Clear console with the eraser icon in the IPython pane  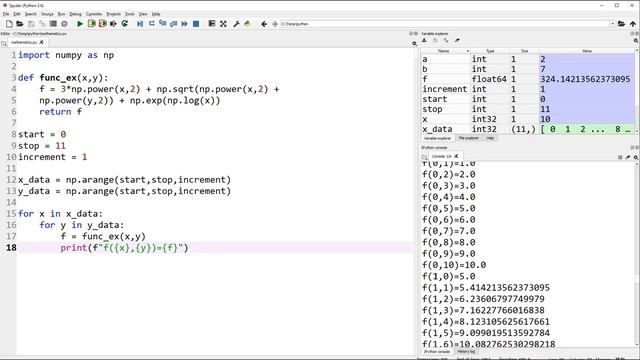pyautogui.click(x=628, y=157)
